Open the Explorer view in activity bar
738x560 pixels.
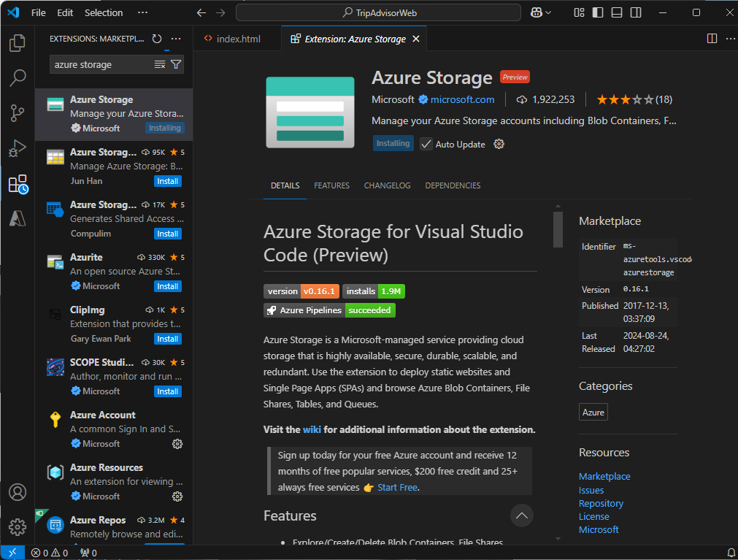18,43
